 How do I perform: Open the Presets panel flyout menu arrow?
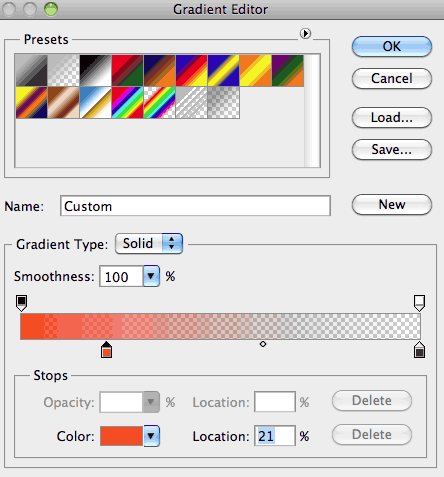(305, 33)
